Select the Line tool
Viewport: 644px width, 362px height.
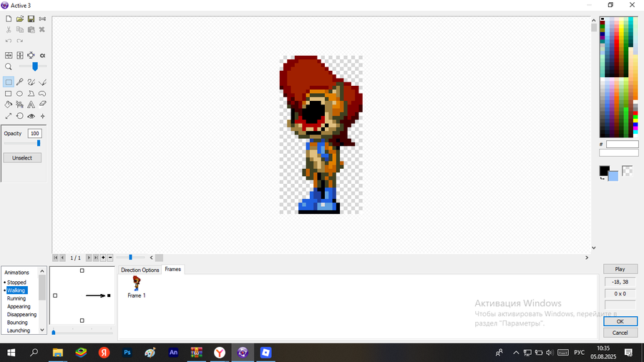pos(42,82)
